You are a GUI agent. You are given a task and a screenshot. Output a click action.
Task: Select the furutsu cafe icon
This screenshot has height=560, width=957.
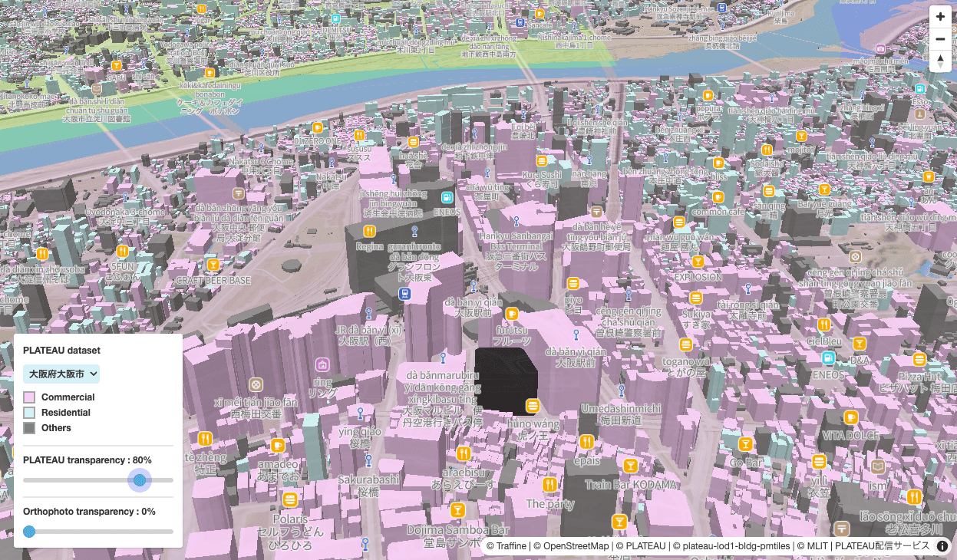pos(512,313)
